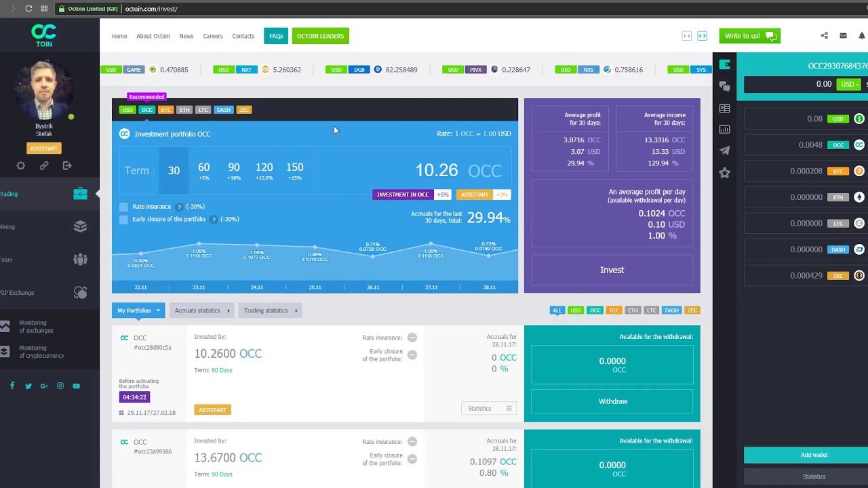
Task: Open the wallet USD currency dropdown
Action: pyautogui.click(x=850, y=84)
